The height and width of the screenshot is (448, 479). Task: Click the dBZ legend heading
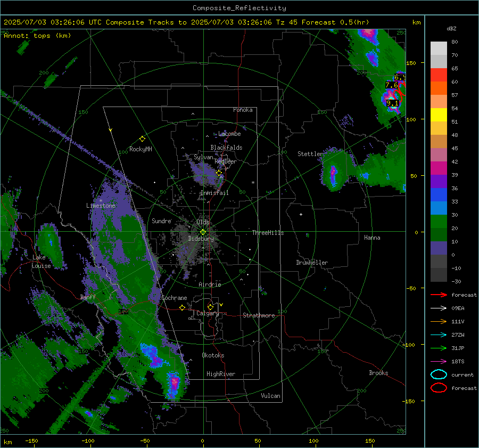451,28
